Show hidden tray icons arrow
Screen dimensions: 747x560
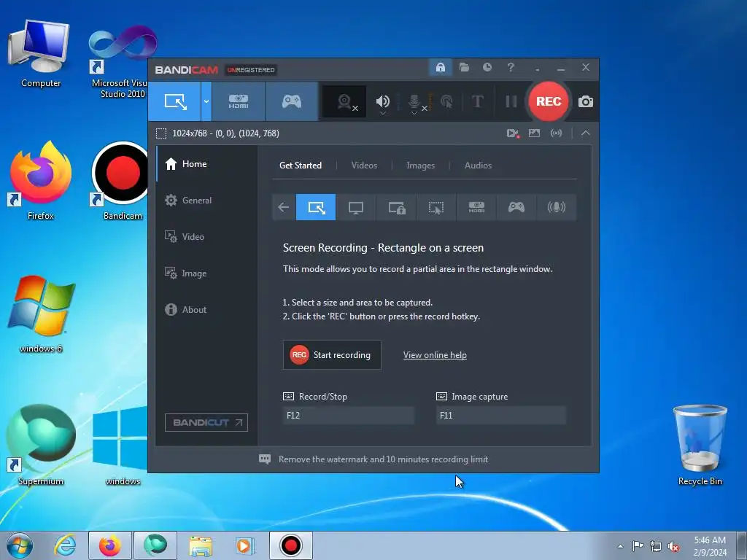pos(620,546)
